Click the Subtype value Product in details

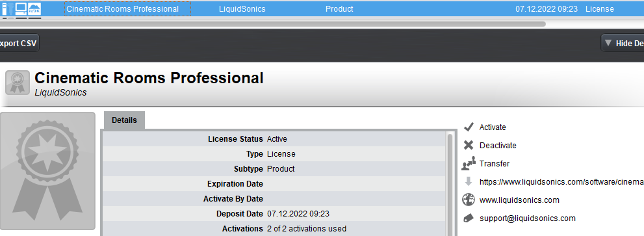coord(281,168)
